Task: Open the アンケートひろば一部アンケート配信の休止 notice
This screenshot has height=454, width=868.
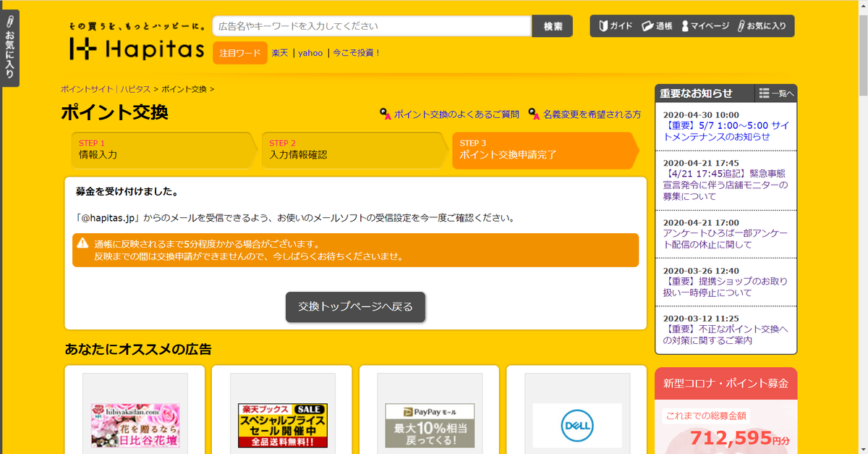Action: tap(725, 239)
